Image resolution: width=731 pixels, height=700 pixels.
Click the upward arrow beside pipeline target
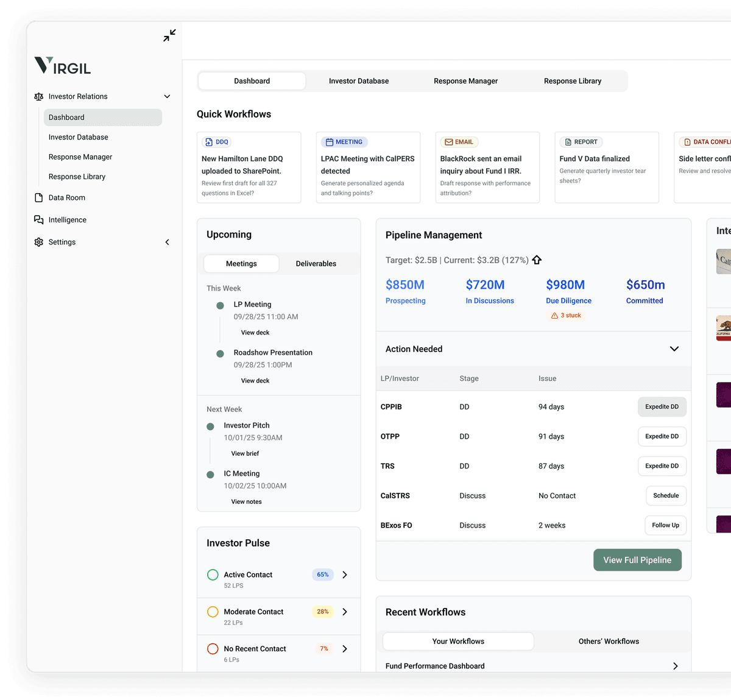pyautogui.click(x=537, y=260)
